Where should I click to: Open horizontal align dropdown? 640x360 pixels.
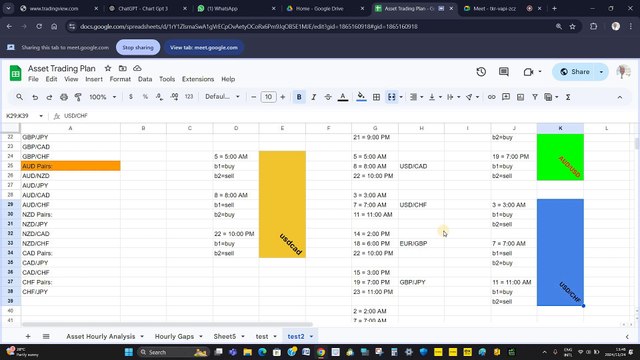[x=416, y=97]
